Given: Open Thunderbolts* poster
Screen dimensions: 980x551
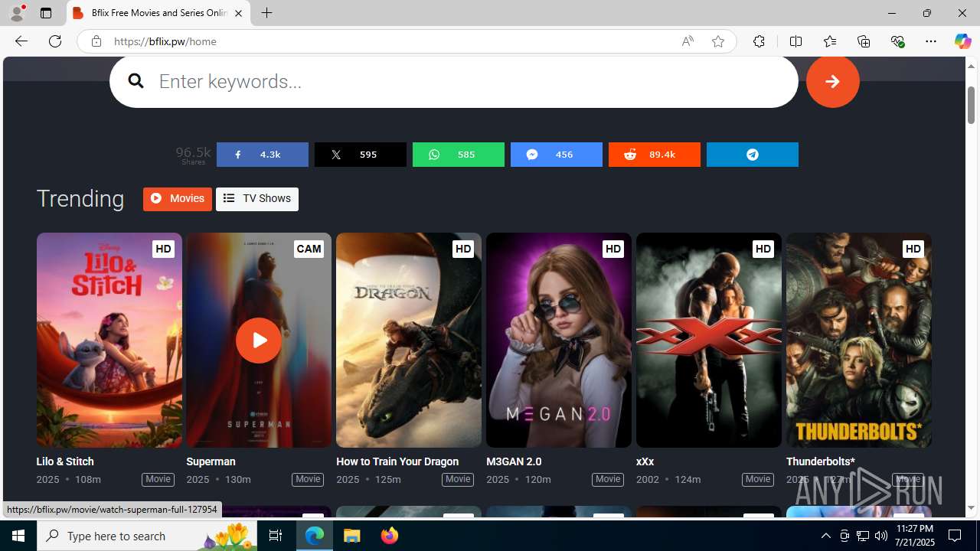Looking at the screenshot, I should tap(859, 341).
